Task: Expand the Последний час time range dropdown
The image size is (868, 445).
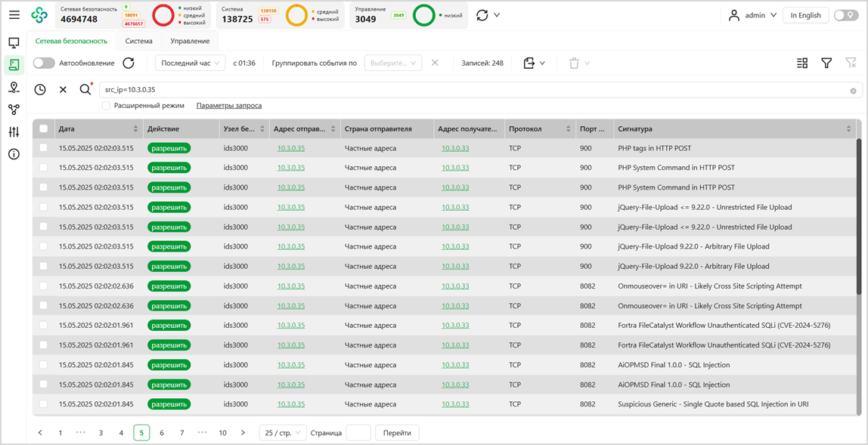Action: [x=190, y=63]
